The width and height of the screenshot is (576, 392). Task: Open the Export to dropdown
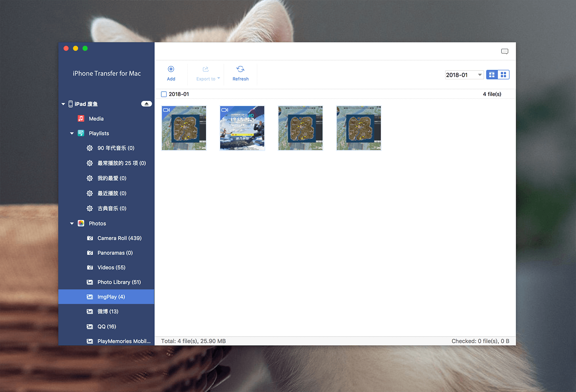(208, 73)
